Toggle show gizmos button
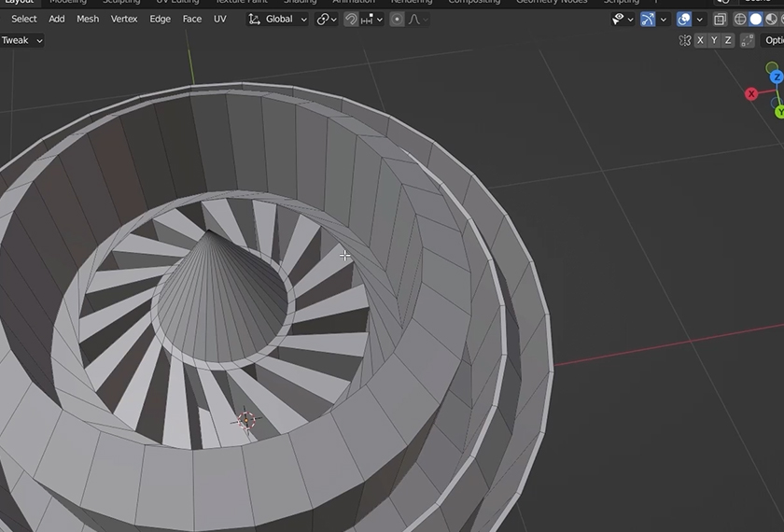Image resolution: width=784 pixels, height=532 pixels. [648, 19]
